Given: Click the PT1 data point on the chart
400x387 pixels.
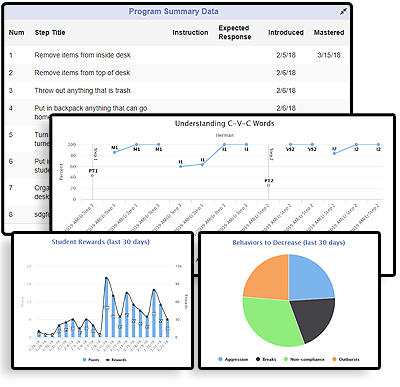Looking at the screenshot, I should coord(92,176).
